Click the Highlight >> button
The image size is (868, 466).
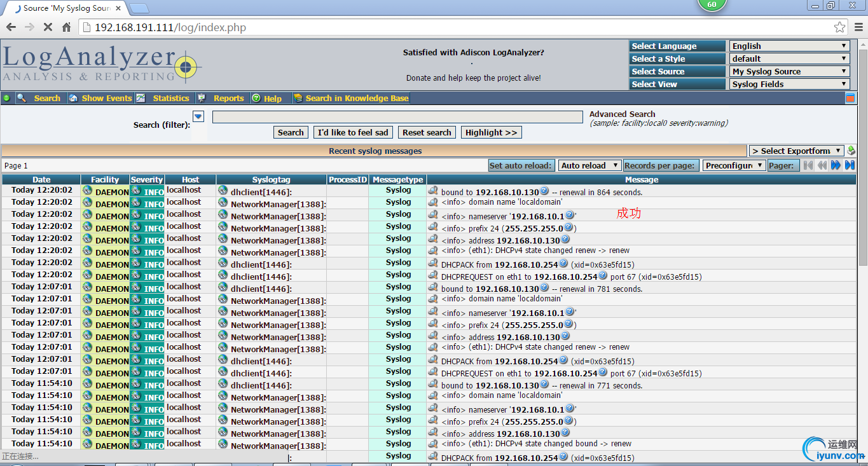(x=492, y=132)
